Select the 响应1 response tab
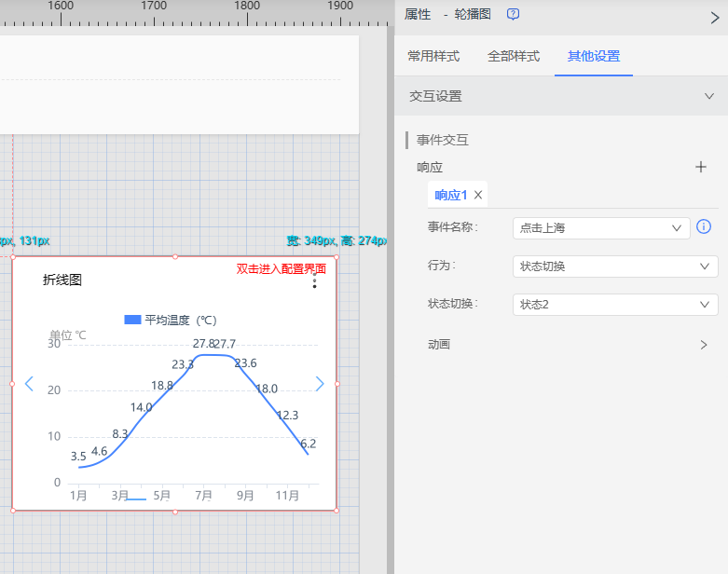This screenshot has height=574, width=728. click(451, 195)
